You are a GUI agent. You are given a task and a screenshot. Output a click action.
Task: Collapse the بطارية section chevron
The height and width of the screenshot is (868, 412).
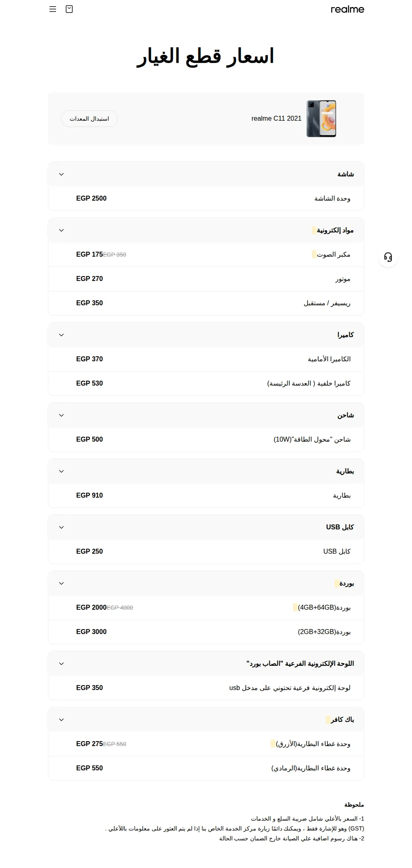coord(61,471)
